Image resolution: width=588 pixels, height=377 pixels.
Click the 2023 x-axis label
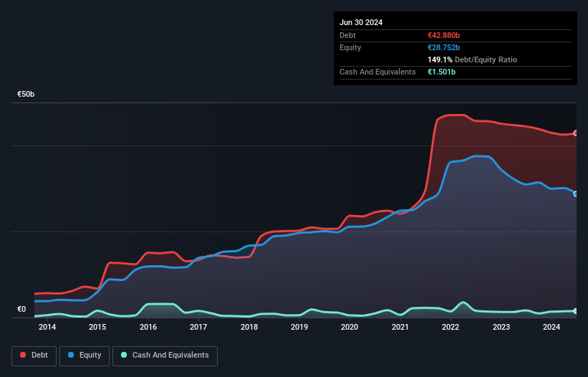[501, 327]
